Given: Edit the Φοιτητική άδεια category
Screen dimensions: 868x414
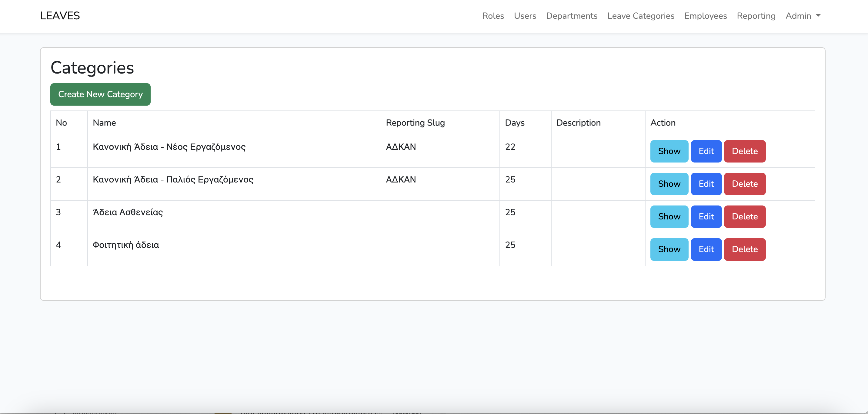Looking at the screenshot, I should (706, 249).
